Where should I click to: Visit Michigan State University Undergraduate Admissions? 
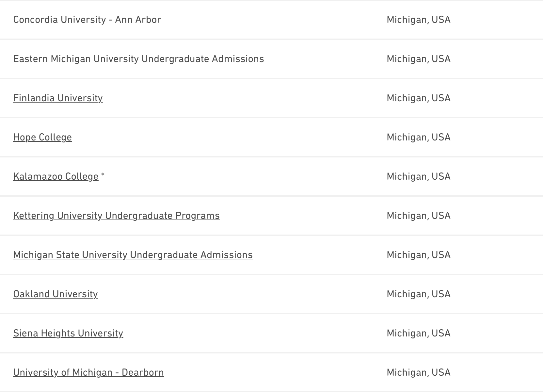[133, 255]
